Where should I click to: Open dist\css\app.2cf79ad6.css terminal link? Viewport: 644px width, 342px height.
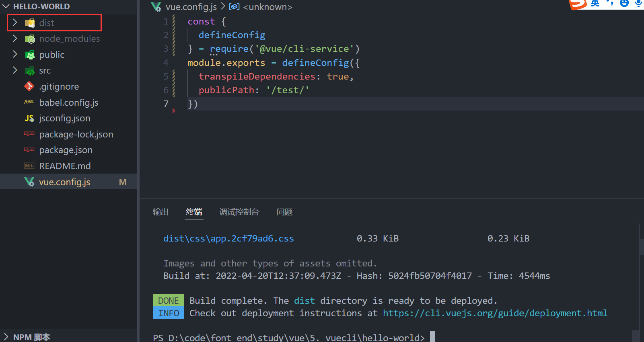228,238
